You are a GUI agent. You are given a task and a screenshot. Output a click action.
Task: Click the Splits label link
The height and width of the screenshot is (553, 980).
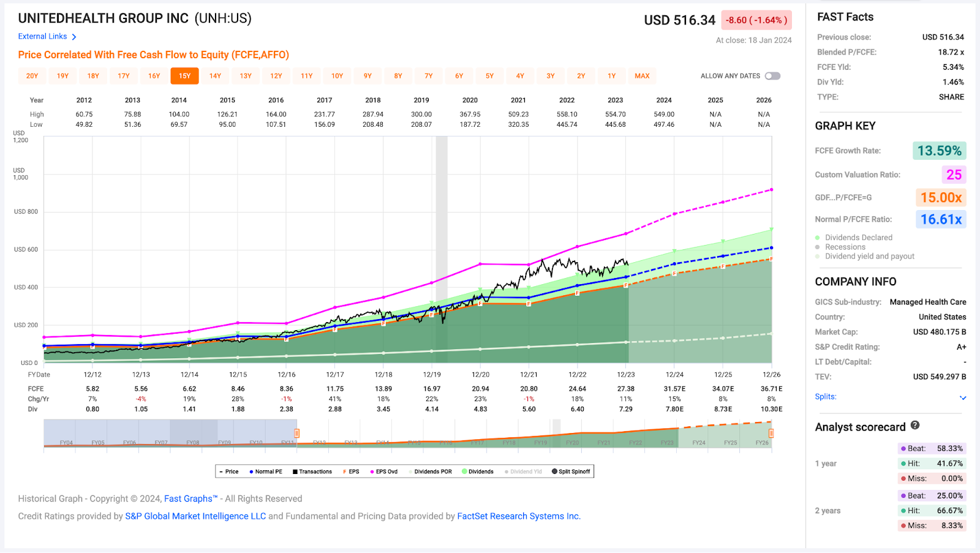pos(825,397)
